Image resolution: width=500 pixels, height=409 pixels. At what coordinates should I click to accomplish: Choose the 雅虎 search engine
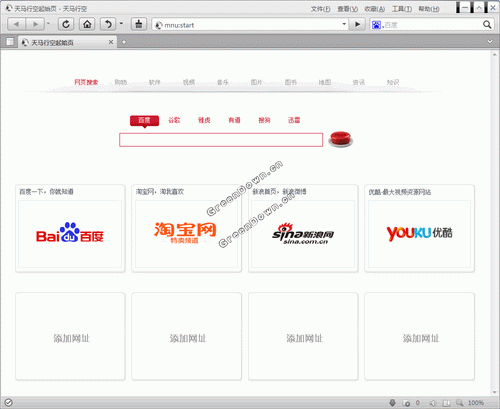pyautogui.click(x=204, y=120)
